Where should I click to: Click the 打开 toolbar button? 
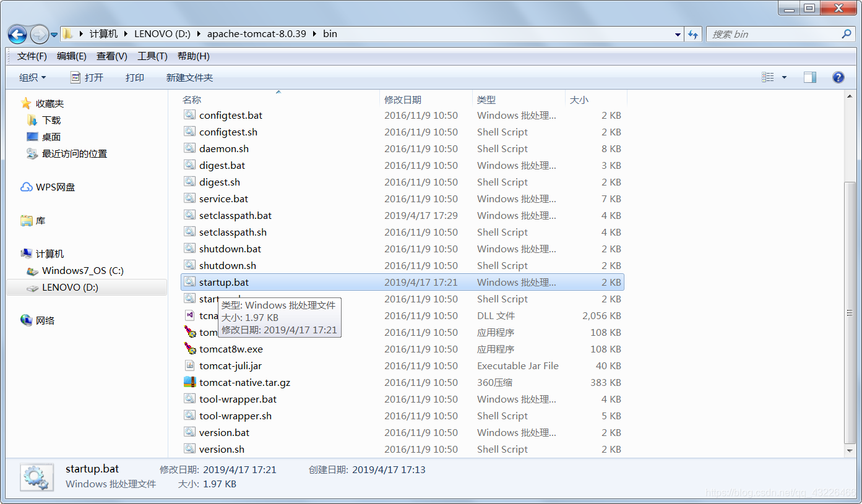coord(87,77)
